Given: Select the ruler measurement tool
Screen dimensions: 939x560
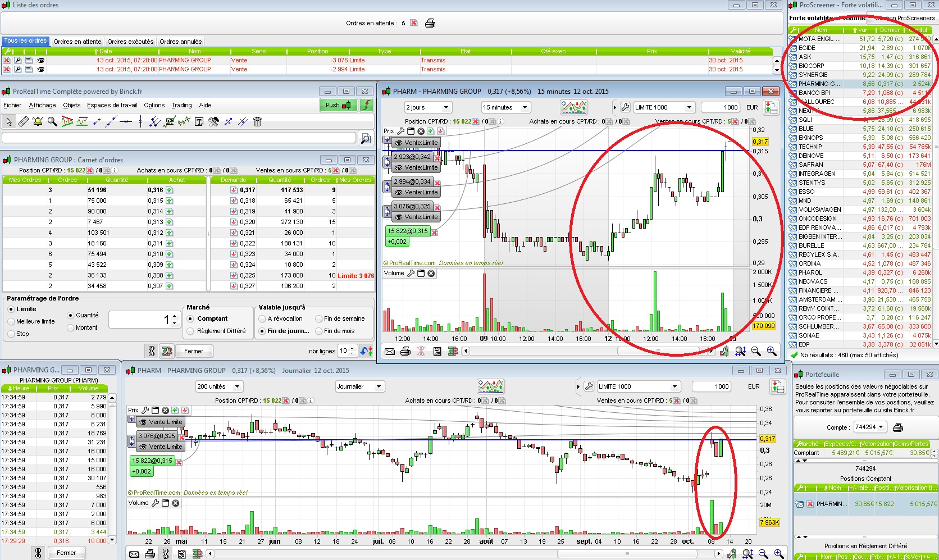Looking at the screenshot, I should pyautogui.click(x=23, y=121).
